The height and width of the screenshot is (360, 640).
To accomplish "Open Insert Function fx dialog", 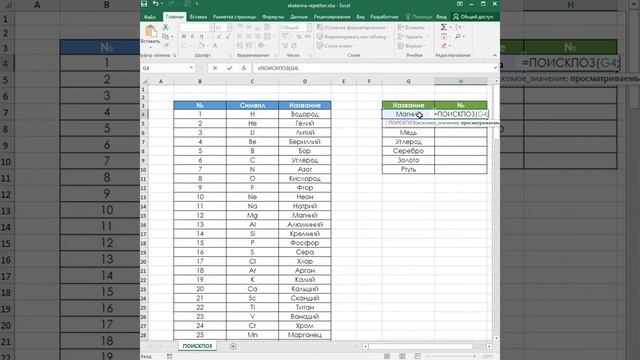I will point(244,68).
